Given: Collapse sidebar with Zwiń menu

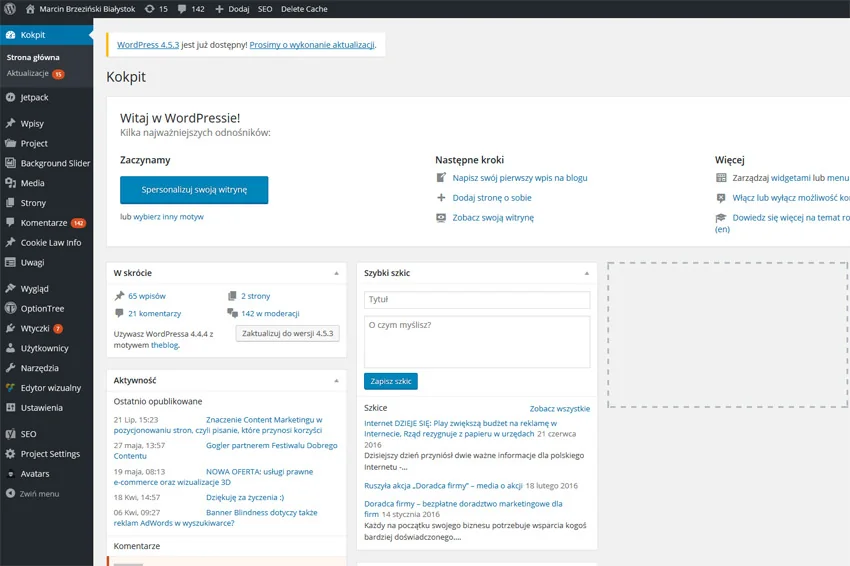Looking at the screenshot, I should click(33, 494).
